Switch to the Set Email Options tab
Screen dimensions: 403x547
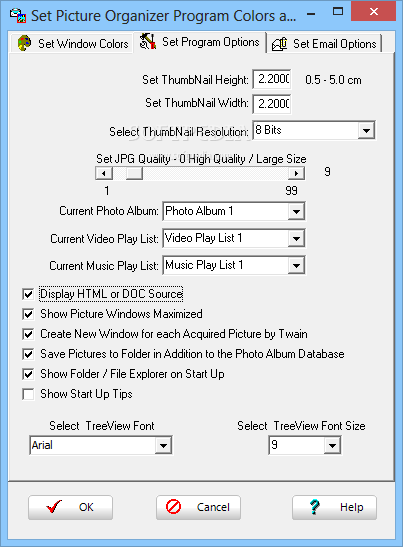[x=324, y=44]
